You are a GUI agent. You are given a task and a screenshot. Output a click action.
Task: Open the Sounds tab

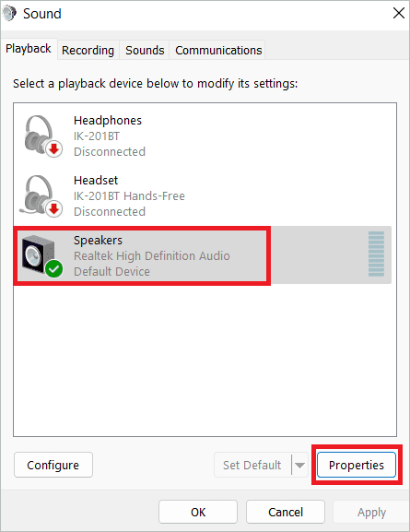(x=145, y=50)
